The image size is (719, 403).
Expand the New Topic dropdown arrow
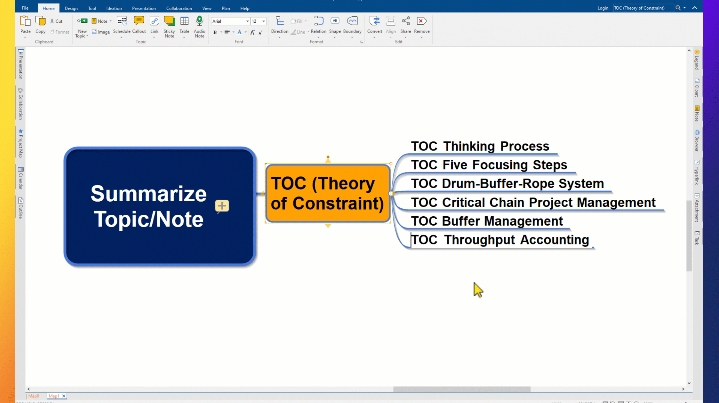pos(87,36)
